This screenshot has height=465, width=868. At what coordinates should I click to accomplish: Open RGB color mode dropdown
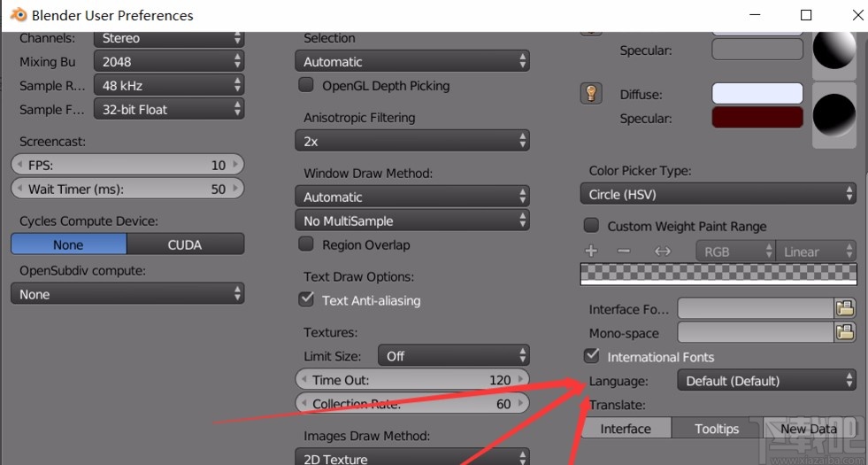tap(735, 252)
